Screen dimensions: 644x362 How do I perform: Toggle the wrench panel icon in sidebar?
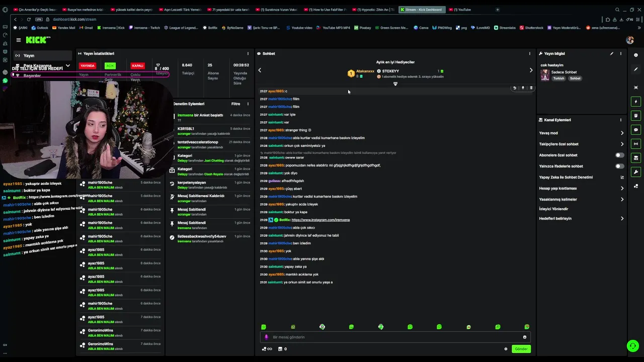pyautogui.click(x=636, y=172)
